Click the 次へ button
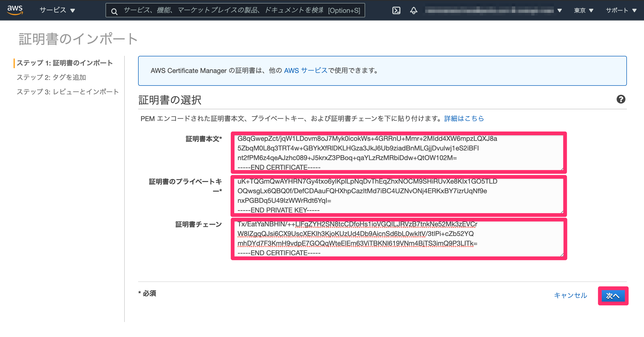This screenshot has width=644, height=337. point(613,296)
